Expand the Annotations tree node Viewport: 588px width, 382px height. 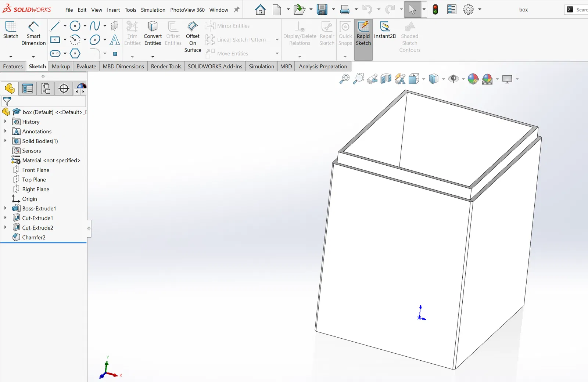(x=5, y=131)
